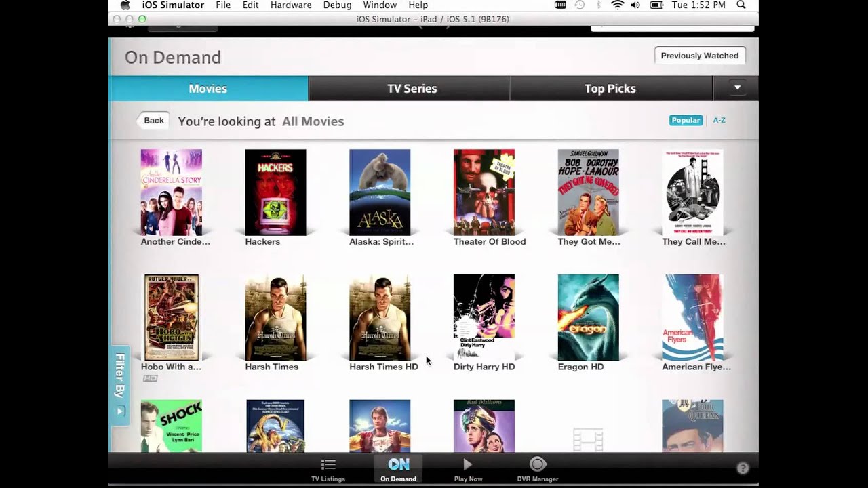The image size is (868, 488).
Task: Click the Dirty Harry HD title text
Action: pyautogui.click(x=484, y=367)
